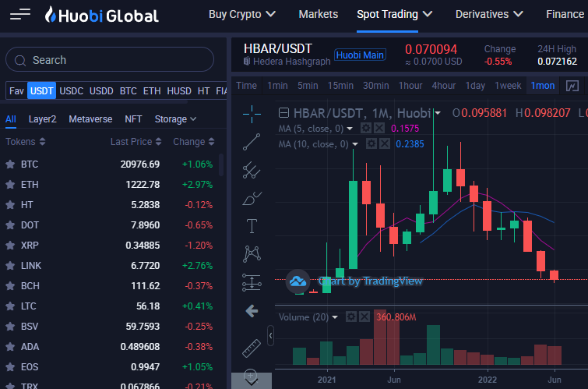Image resolution: width=588 pixels, height=389 pixels.
Task: Open the indicators chart icon
Action: click(x=572, y=86)
